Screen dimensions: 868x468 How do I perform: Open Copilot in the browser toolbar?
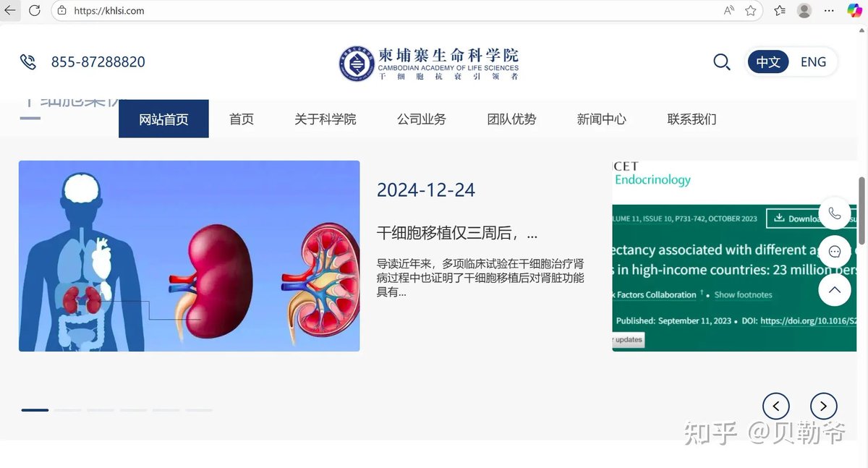856,11
